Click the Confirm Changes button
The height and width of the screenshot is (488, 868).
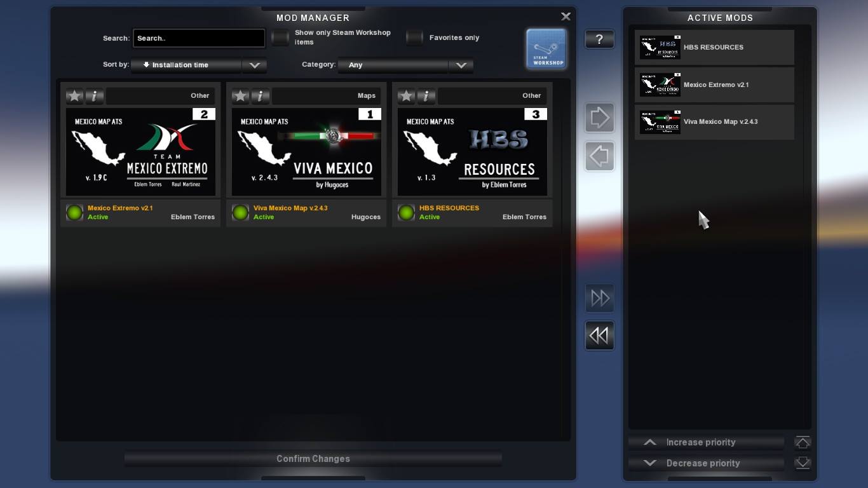pos(313,459)
